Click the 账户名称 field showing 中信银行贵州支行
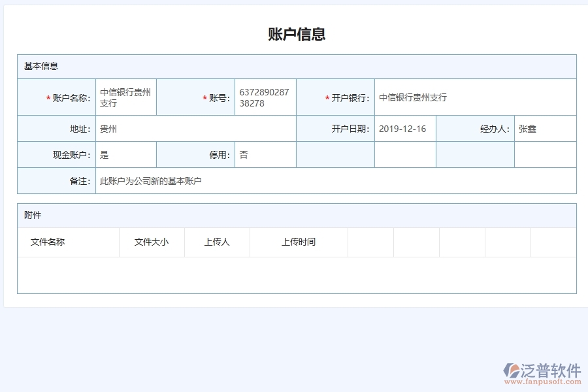 point(125,97)
